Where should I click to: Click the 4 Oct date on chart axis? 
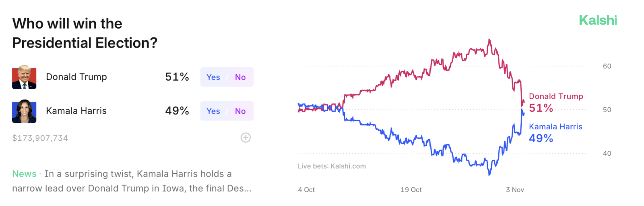click(x=306, y=190)
